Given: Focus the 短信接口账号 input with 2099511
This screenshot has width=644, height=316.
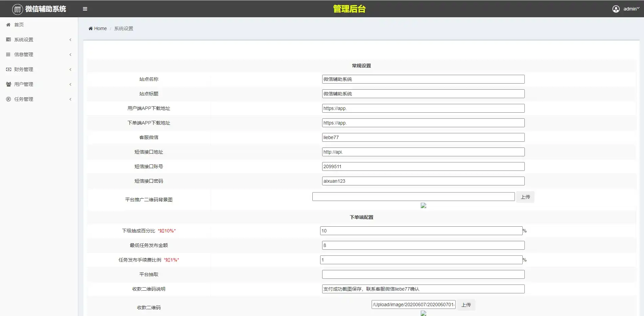Looking at the screenshot, I should click(x=423, y=166).
